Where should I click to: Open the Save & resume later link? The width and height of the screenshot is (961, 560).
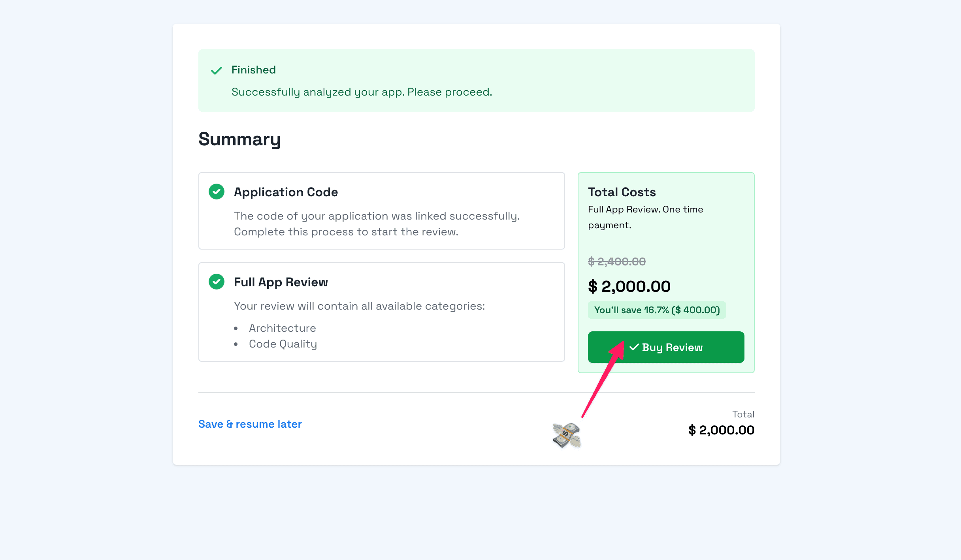[x=250, y=424]
